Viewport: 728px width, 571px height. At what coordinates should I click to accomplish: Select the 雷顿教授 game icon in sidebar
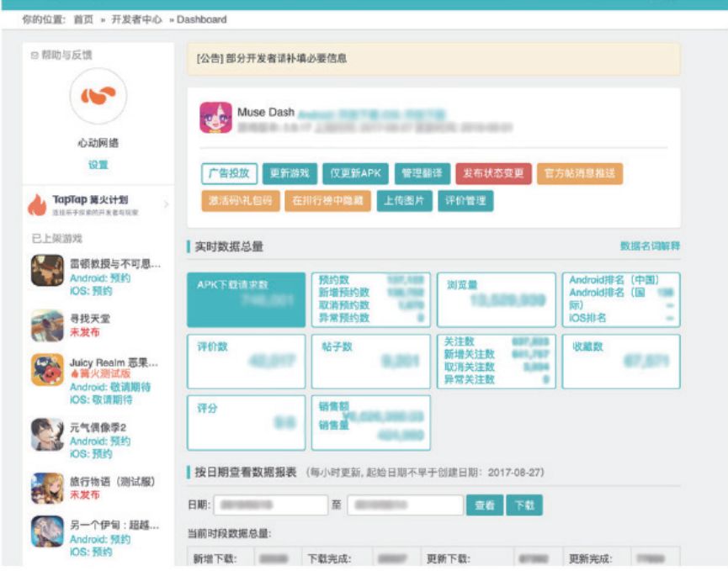[x=48, y=271]
